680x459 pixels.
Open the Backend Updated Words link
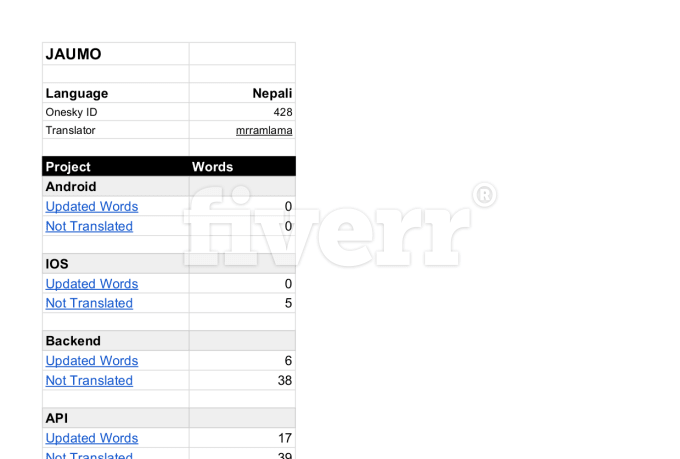tap(92, 361)
